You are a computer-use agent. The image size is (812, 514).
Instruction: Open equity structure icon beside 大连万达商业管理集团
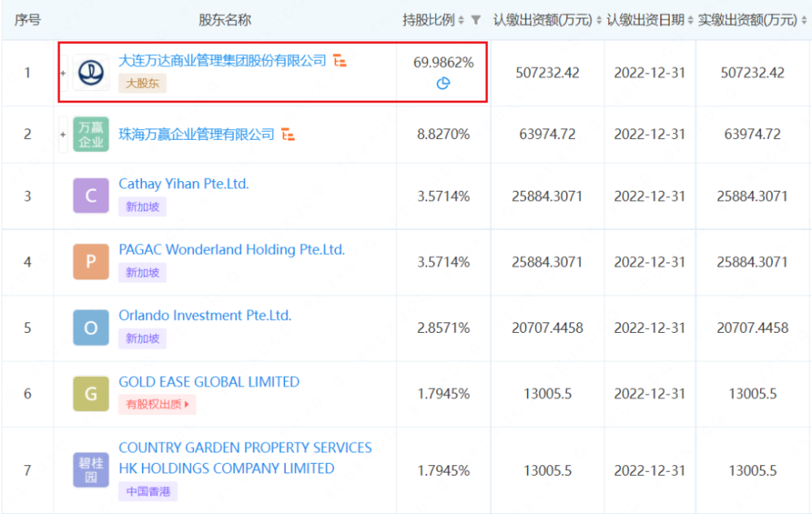coord(339,61)
